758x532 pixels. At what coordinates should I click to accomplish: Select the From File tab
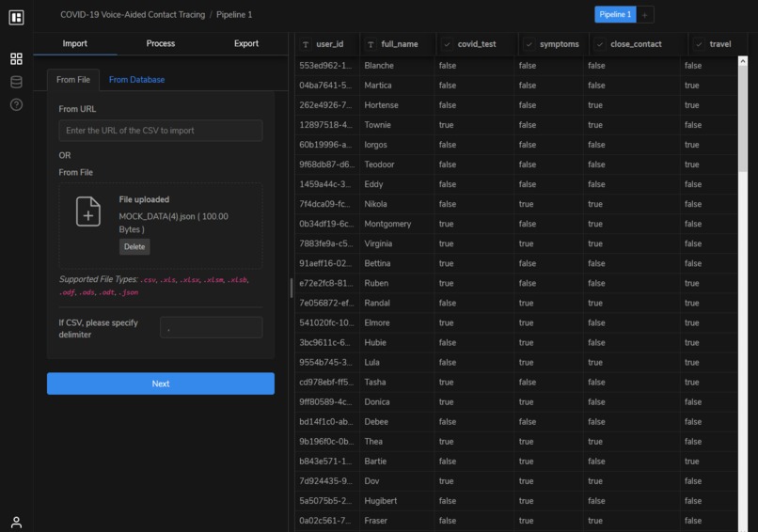[x=73, y=80]
